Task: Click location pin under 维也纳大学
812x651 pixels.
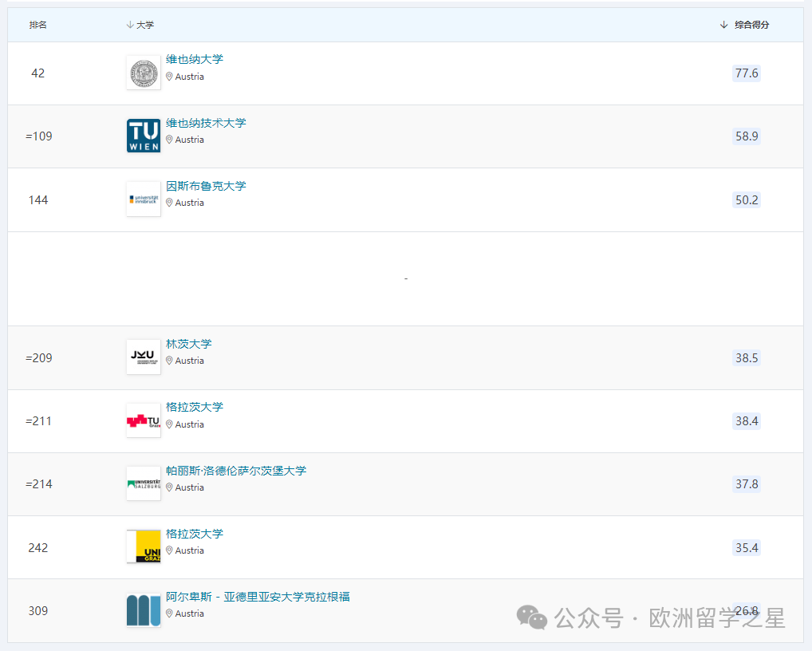Action: tap(169, 76)
